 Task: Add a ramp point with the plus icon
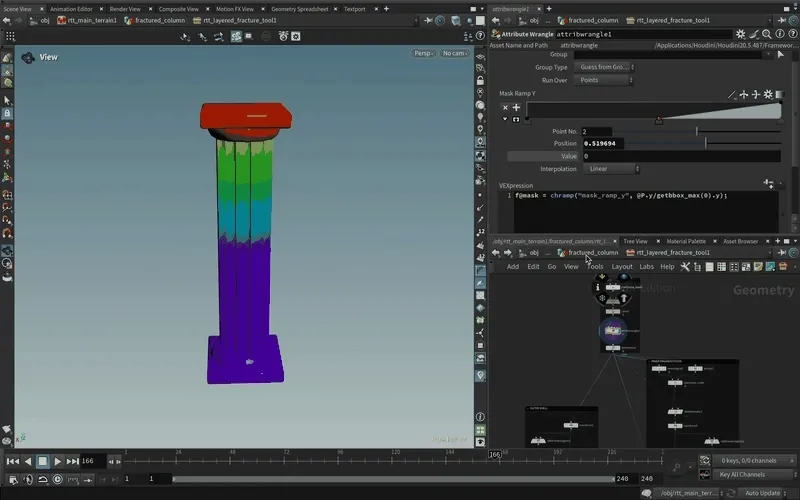[x=516, y=107]
